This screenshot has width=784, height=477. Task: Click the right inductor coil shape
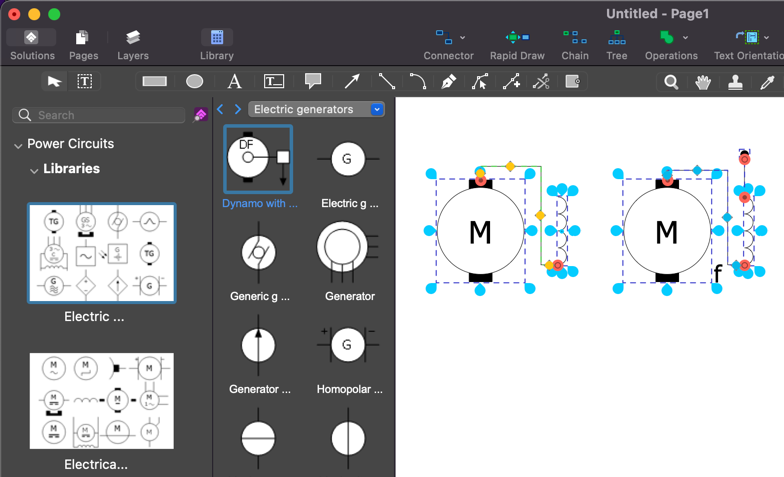click(748, 230)
